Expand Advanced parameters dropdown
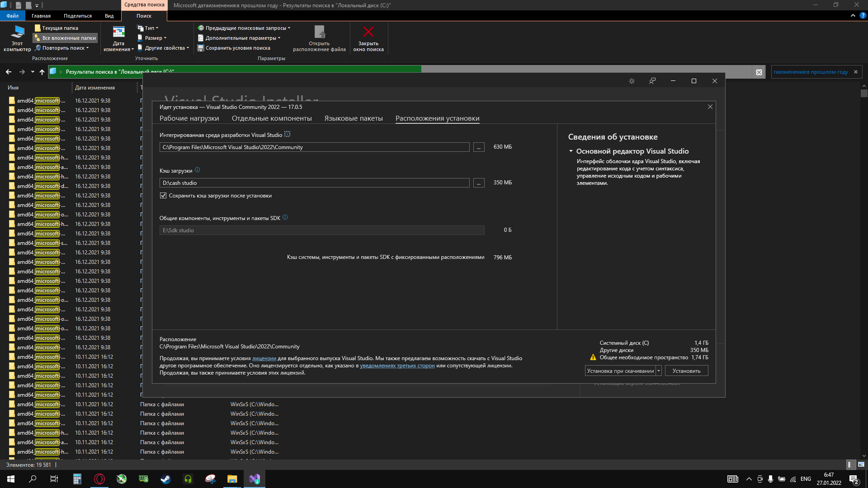Image resolution: width=868 pixels, height=488 pixels. 239,38
